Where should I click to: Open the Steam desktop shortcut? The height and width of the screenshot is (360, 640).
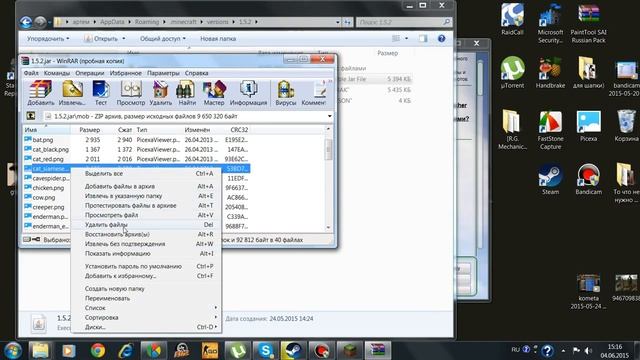coord(550,179)
